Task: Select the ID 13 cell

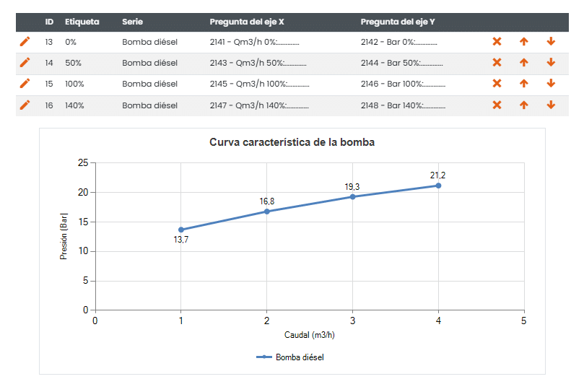Action: (49, 42)
